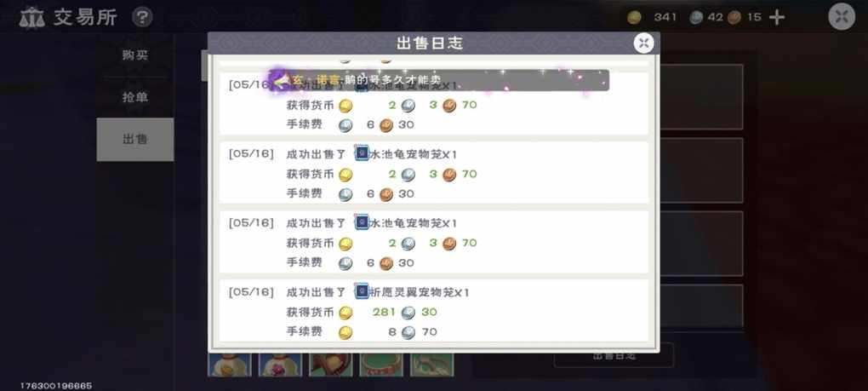Viewport: 868px width, 391px height.
Task: Click the silver coin icon in top bar
Action: (696, 18)
